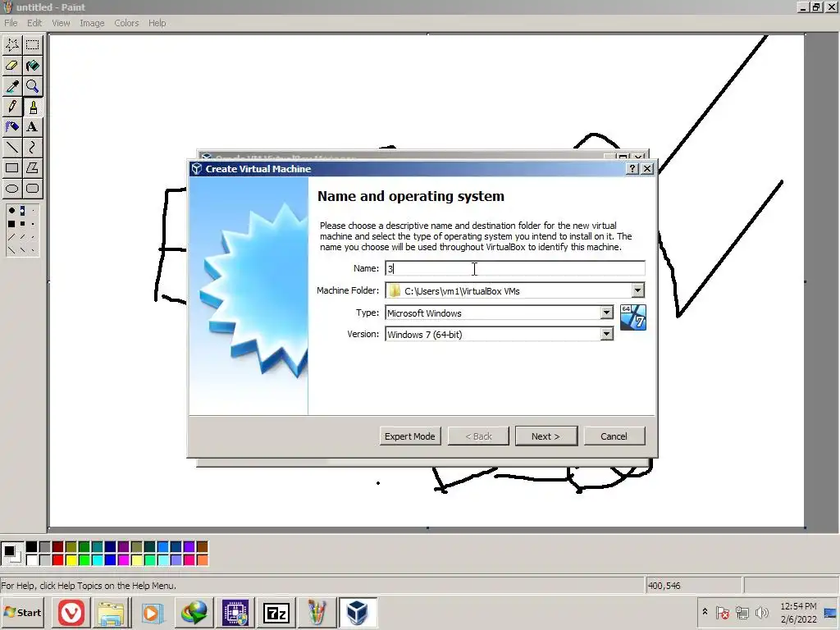The image size is (840, 630).
Task: Pick the yellow color swatch
Action: (x=71, y=559)
